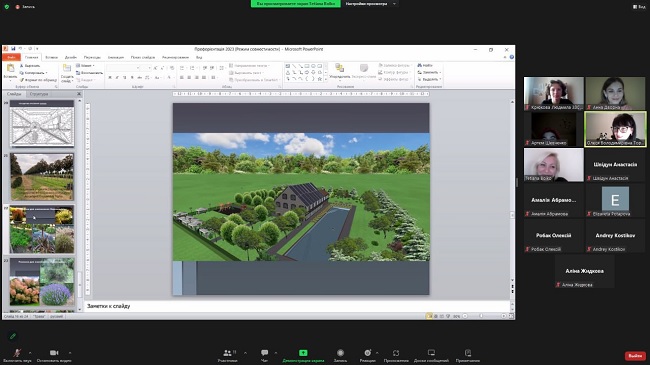Open the Whiteboards icon
This screenshot has height=365, width=650.
431,353
